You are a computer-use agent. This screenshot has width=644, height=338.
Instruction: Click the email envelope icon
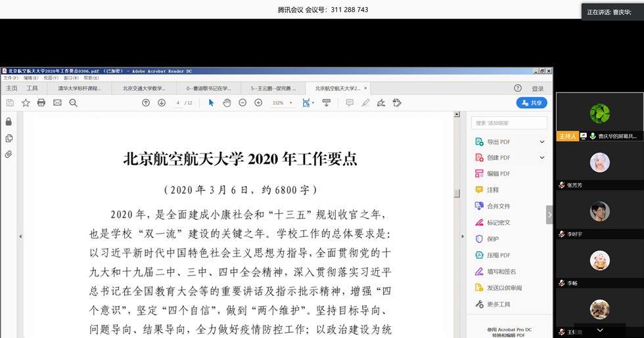coord(57,103)
